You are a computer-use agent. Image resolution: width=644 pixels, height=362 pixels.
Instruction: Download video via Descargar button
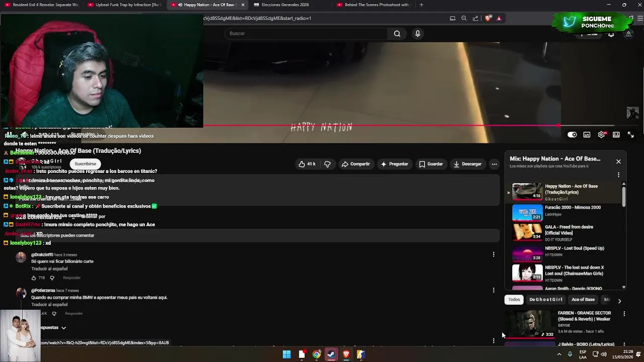tap(467, 164)
